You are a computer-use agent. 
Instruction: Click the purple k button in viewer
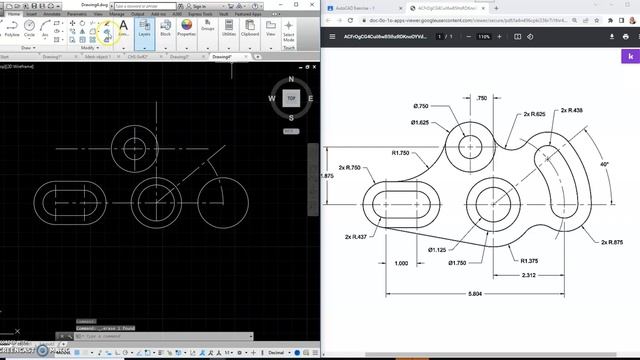[x=630, y=56]
